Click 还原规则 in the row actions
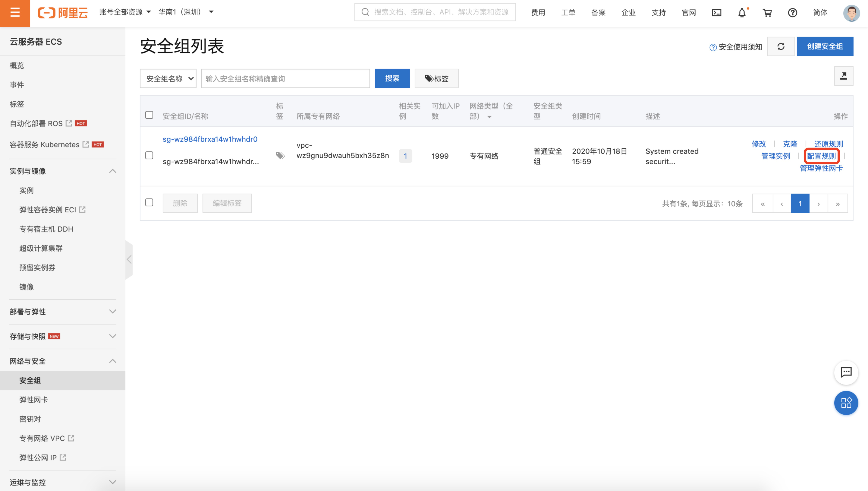 coord(829,144)
